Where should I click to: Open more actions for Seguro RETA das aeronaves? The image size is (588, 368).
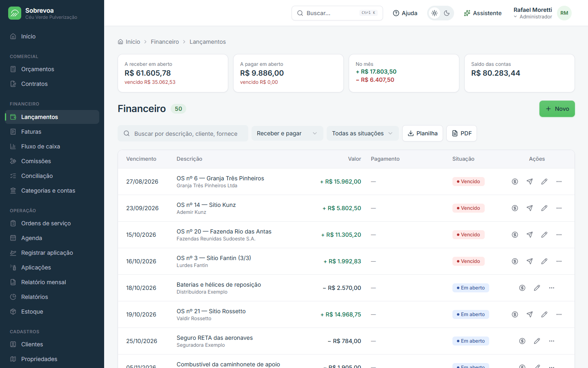(552, 341)
